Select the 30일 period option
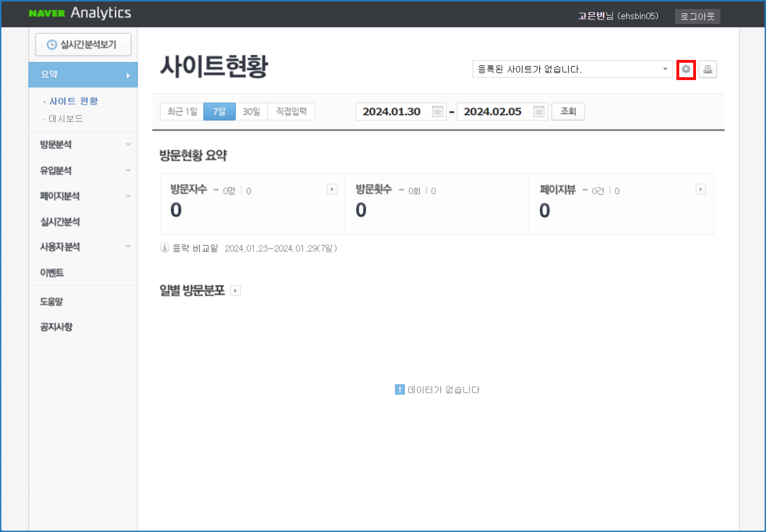This screenshot has width=766, height=532. point(251,111)
